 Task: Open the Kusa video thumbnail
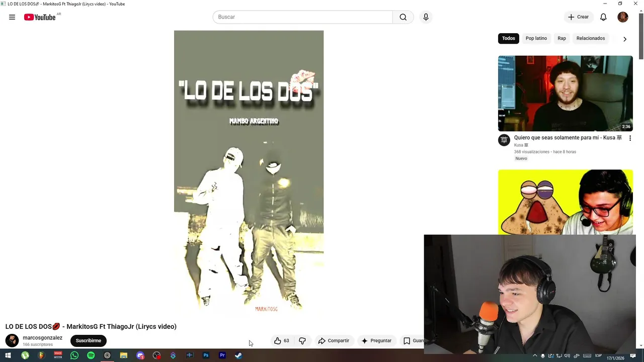point(566,94)
